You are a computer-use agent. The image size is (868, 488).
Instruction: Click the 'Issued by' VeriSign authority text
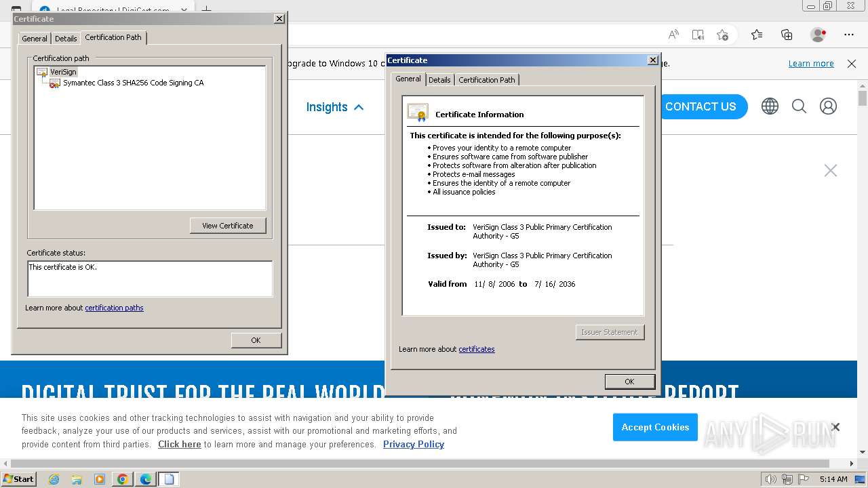click(542, 260)
